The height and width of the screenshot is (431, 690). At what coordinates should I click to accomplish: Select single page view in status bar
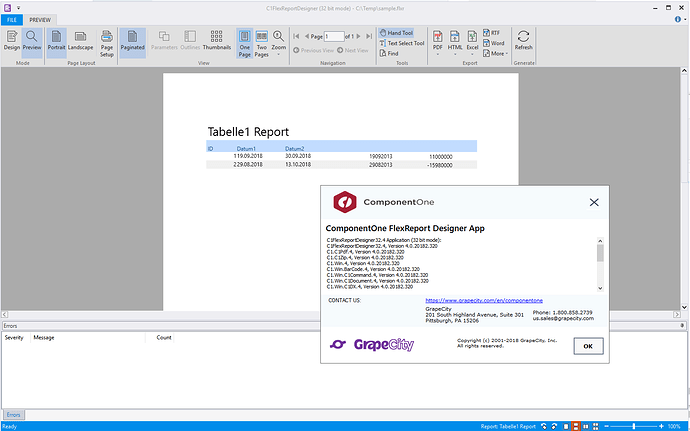[x=566, y=426]
